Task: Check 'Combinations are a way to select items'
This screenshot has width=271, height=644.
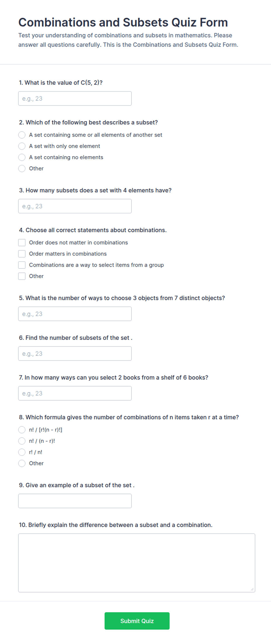Action: (22, 265)
